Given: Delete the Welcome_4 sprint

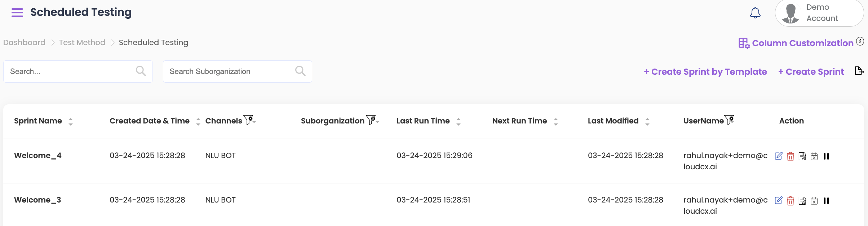Looking at the screenshot, I should point(790,156).
